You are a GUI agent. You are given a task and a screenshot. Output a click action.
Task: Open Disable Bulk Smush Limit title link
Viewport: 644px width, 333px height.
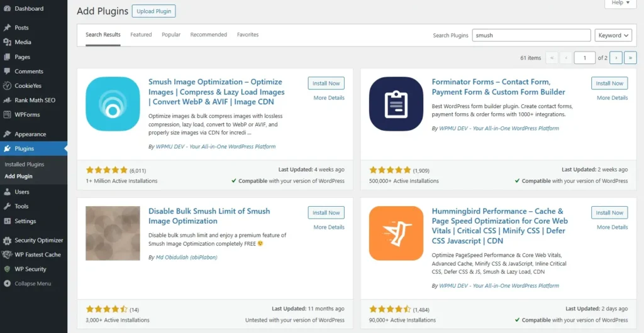pos(209,216)
